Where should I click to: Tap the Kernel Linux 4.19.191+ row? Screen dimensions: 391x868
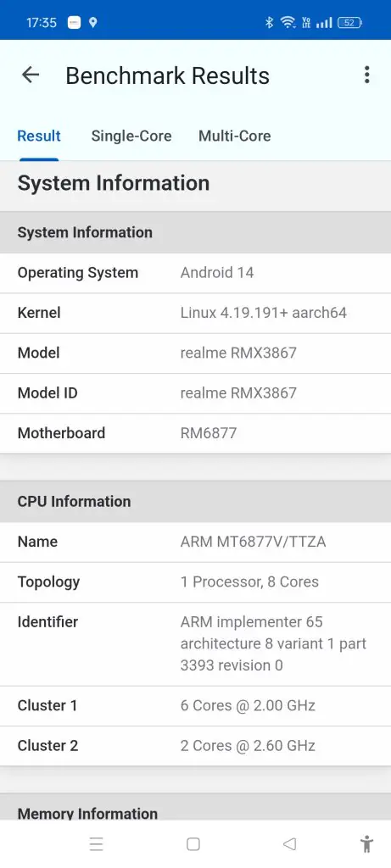[195, 314]
